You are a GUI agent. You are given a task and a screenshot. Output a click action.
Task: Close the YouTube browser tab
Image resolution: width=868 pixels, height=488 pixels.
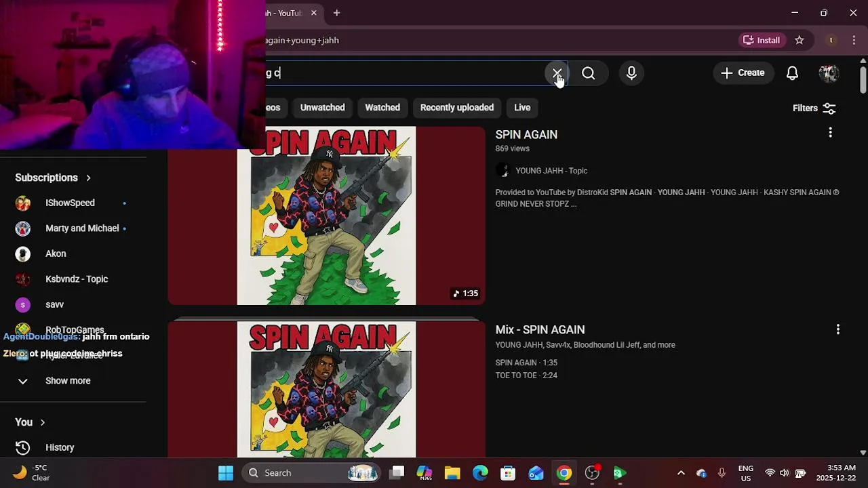(x=313, y=13)
